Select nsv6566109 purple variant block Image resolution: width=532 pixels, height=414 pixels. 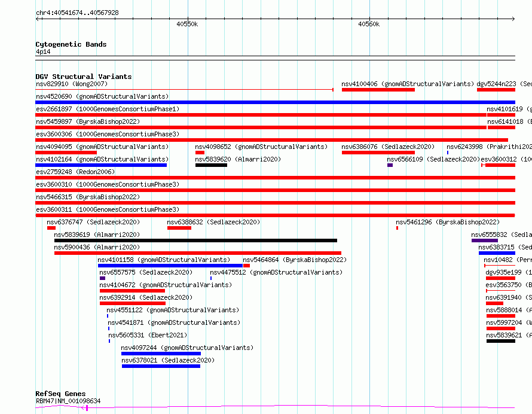point(390,165)
